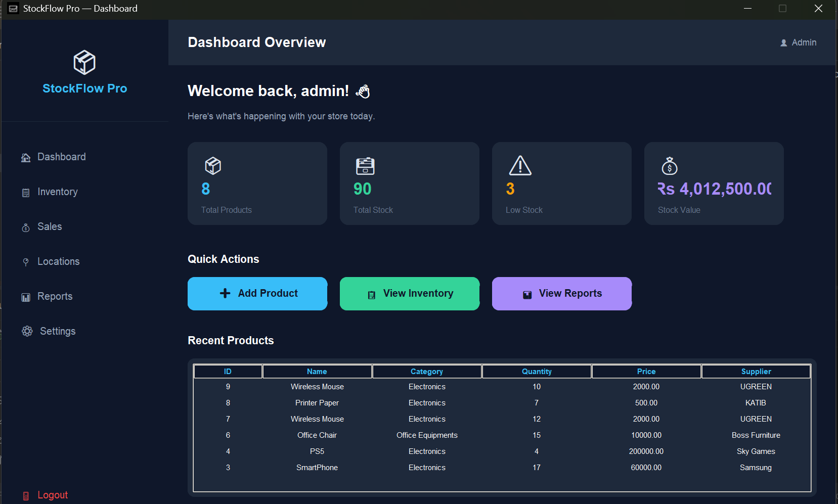Click the Supplier column header

(756, 372)
